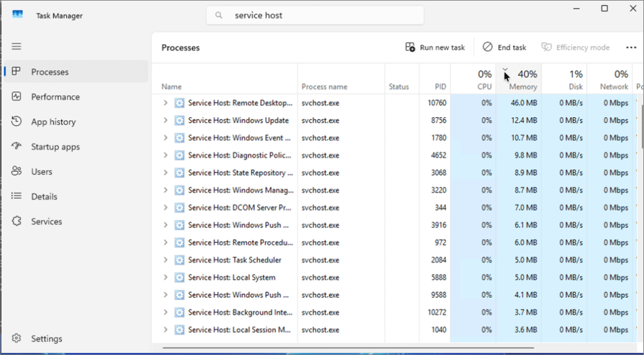The image size is (644, 355).
Task: Click the Task Manager app icon
Action: (x=18, y=15)
